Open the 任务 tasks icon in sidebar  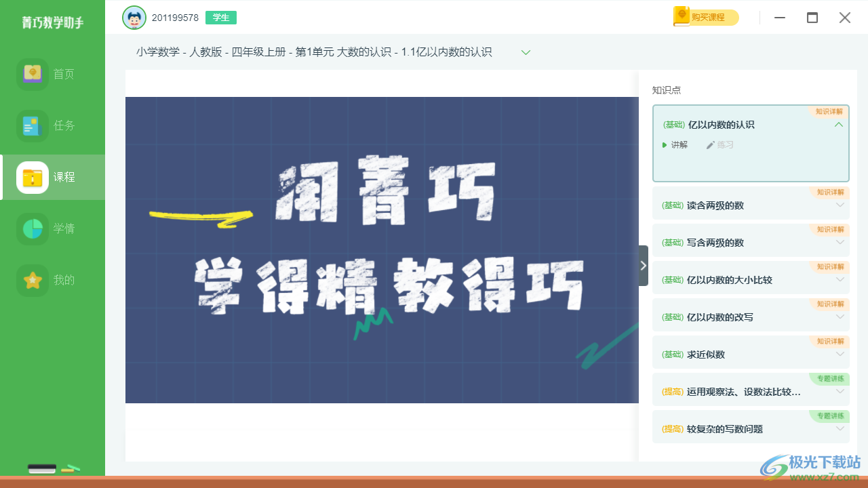[33, 125]
